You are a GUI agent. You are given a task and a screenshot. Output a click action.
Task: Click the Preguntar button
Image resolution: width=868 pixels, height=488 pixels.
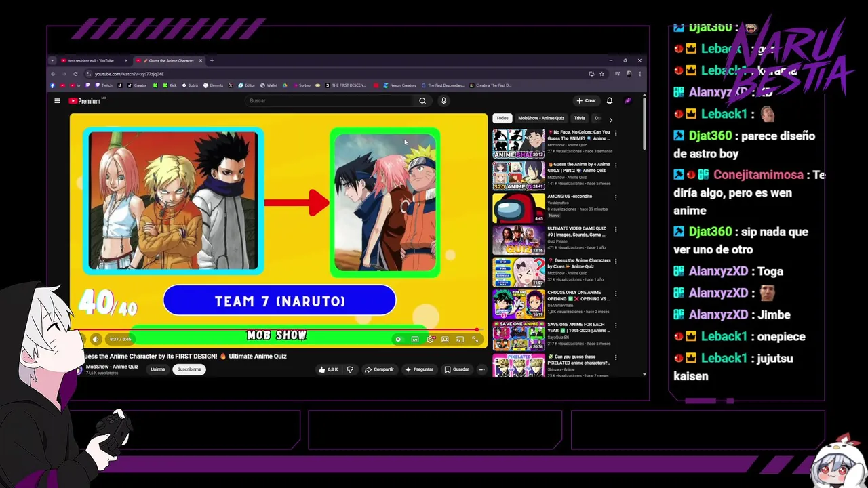pyautogui.click(x=419, y=369)
